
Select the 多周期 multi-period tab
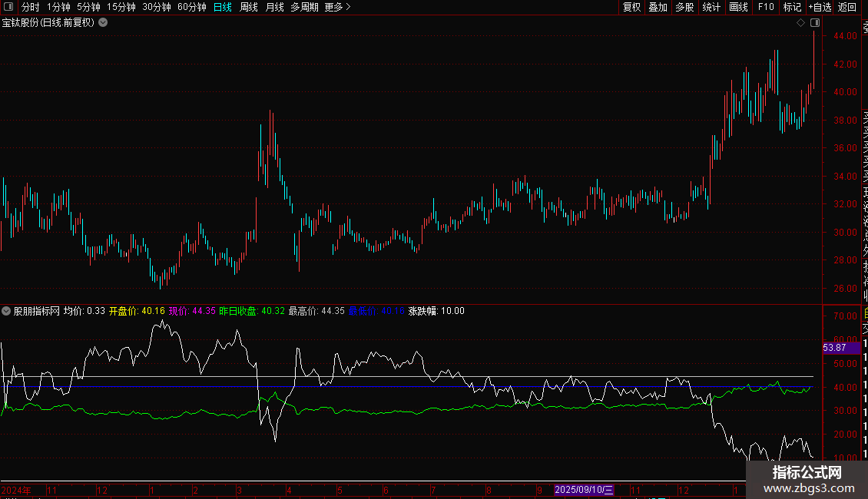[x=304, y=7]
